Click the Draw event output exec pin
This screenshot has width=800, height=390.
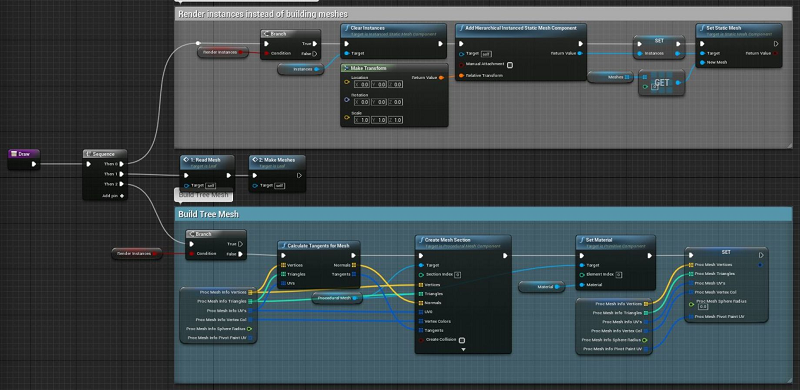[34, 164]
